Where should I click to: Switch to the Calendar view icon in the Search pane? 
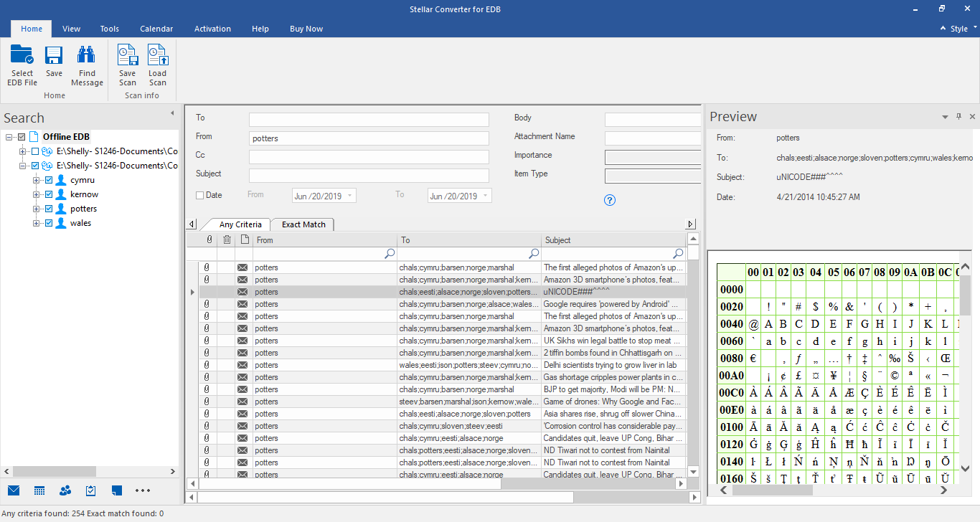click(x=39, y=490)
